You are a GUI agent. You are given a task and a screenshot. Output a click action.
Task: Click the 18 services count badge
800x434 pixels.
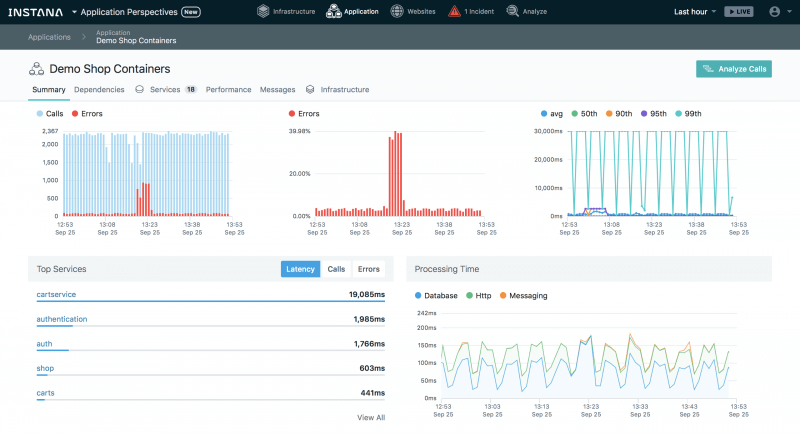191,90
